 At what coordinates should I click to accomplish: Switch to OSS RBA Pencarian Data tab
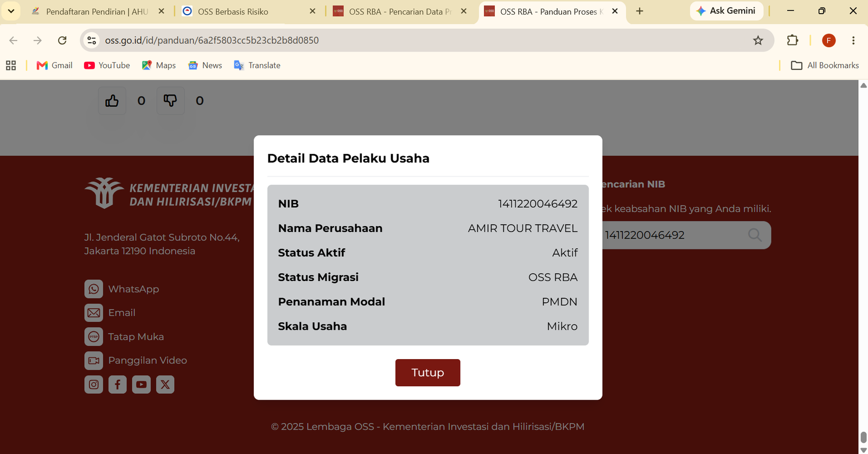point(399,11)
